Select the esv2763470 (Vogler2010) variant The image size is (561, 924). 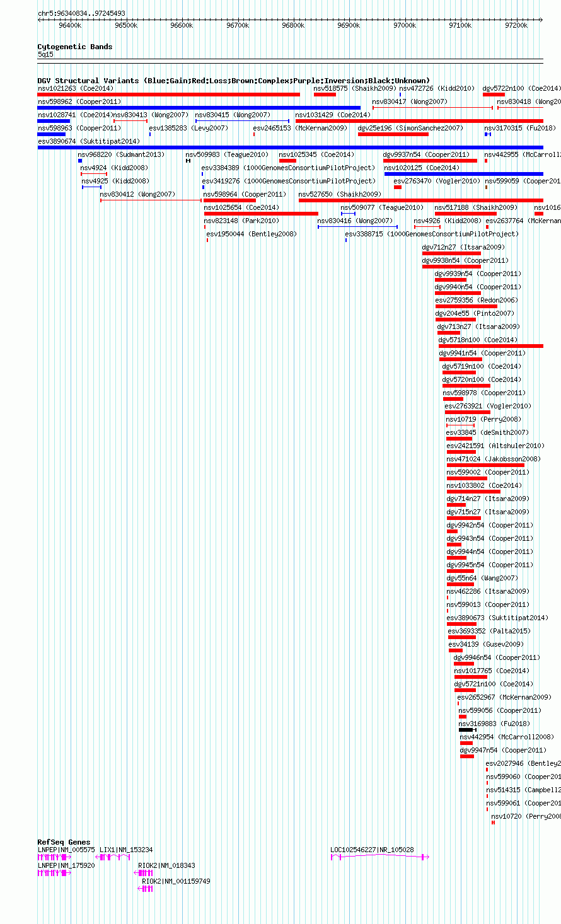pyautogui.click(x=398, y=187)
